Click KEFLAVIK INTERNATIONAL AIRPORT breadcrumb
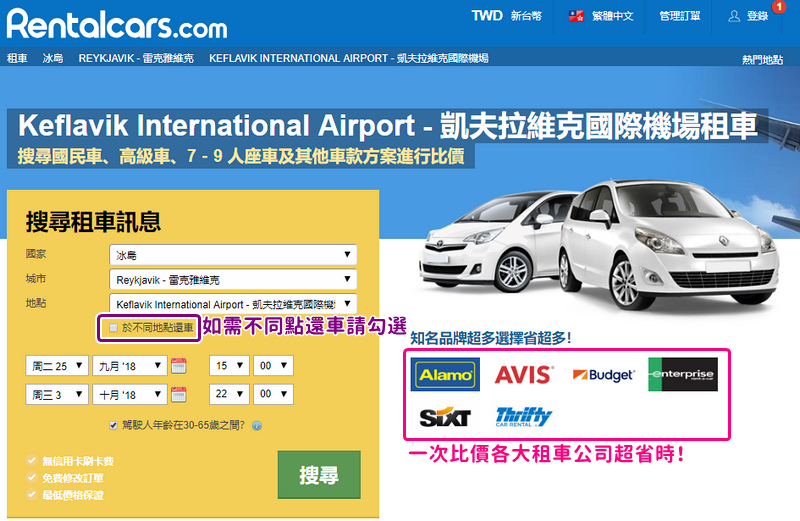Screen dimensions: 800x521 tap(348, 58)
